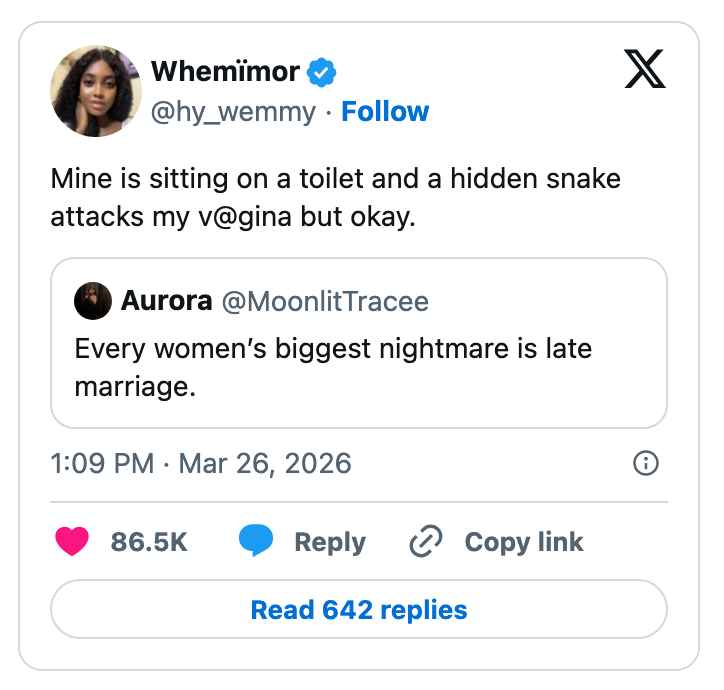Like the tweet with heart icon
Screen dimensions: 724x690
click(x=71, y=542)
